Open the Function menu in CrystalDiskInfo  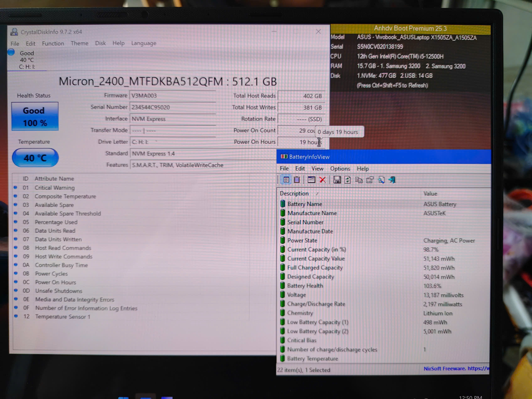click(53, 43)
